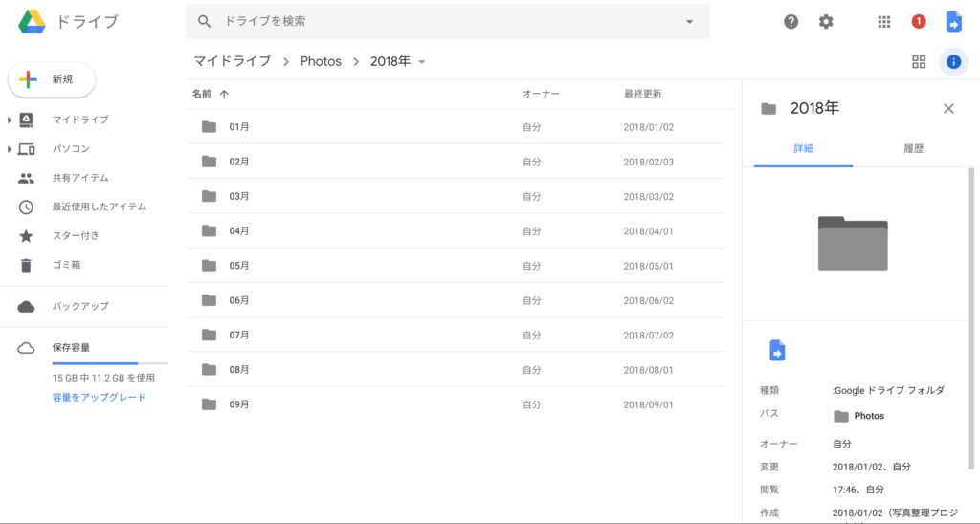980x524 pixels.
Task: Switch to grid view layout
Action: click(919, 62)
